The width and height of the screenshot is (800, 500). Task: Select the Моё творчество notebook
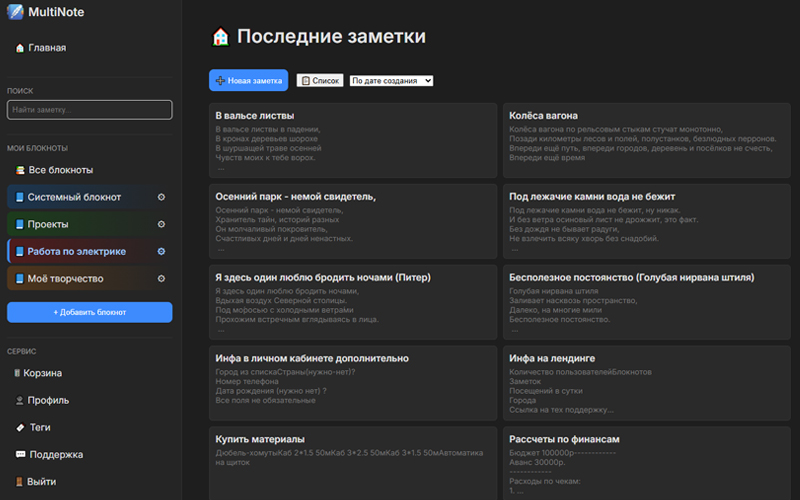pos(90,279)
